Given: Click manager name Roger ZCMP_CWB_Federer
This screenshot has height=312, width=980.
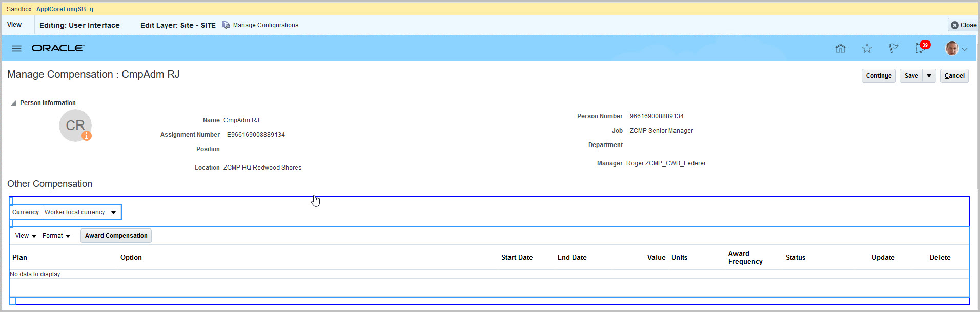Looking at the screenshot, I should 666,163.
